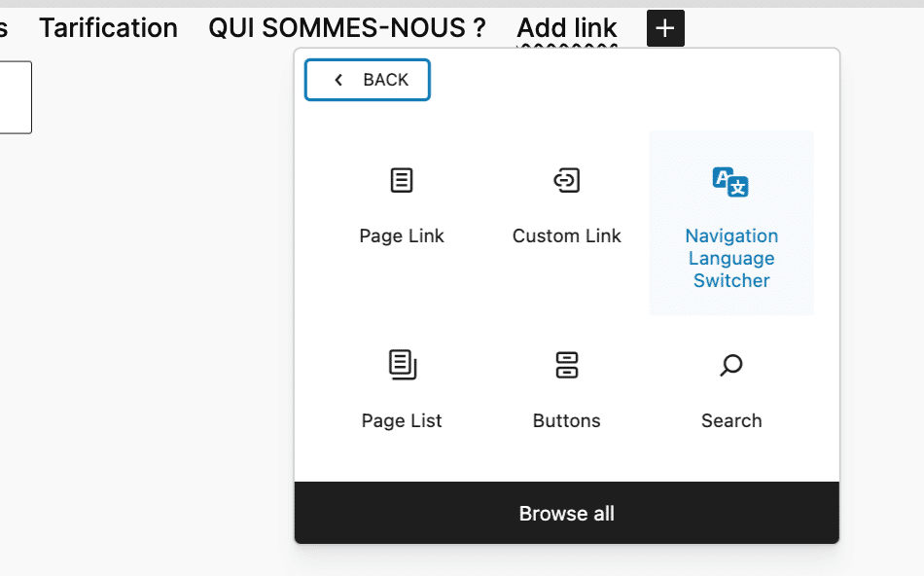Select the Navigation Language Switcher block icon
Viewport: 924px width, 576px height.
point(730,180)
